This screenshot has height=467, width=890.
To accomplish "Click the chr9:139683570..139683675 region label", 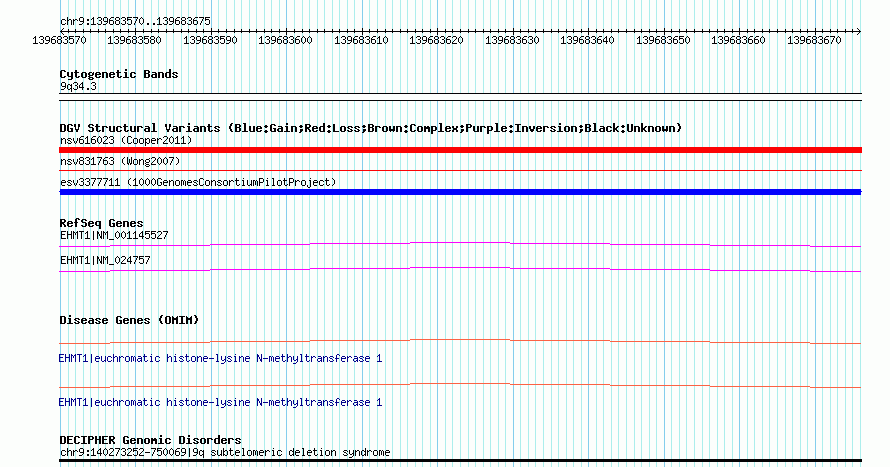I will [135, 22].
